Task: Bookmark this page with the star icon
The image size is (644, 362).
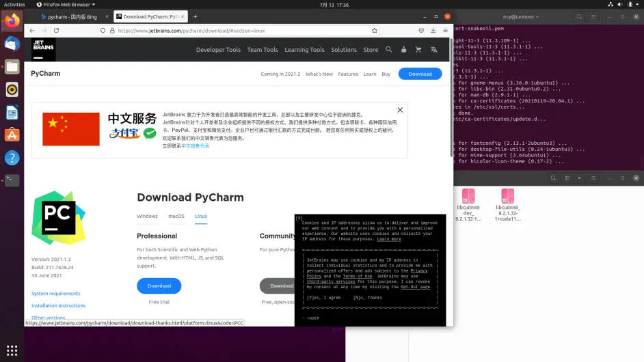Action: pos(375,30)
